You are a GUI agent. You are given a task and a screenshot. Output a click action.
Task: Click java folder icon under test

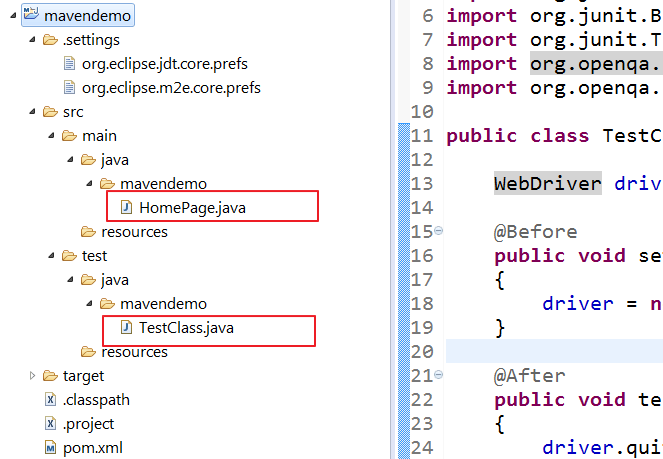pyautogui.click(x=88, y=280)
